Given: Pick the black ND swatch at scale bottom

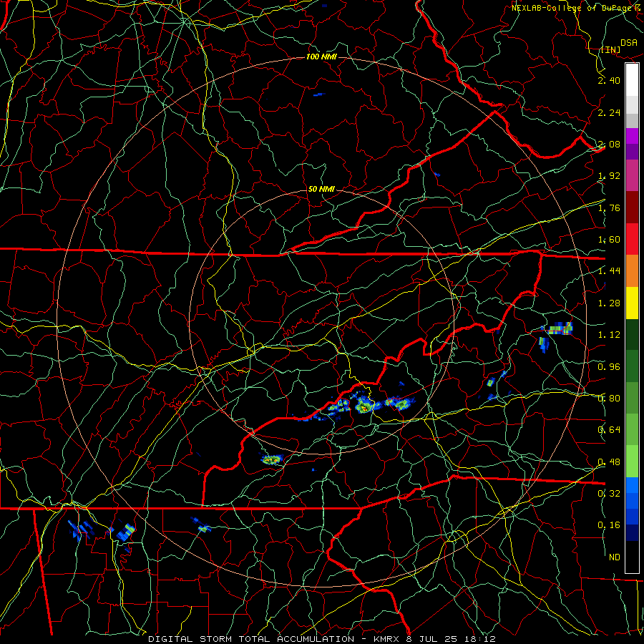Looking at the screenshot, I should click(x=632, y=557).
